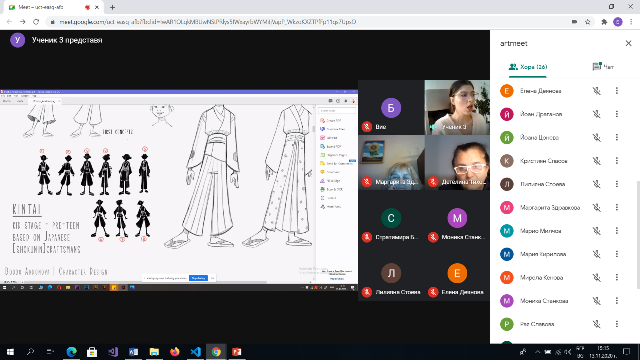Reload the Meet page
The image size is (640, 360).
pyautogui.click(x=36, y=22)
